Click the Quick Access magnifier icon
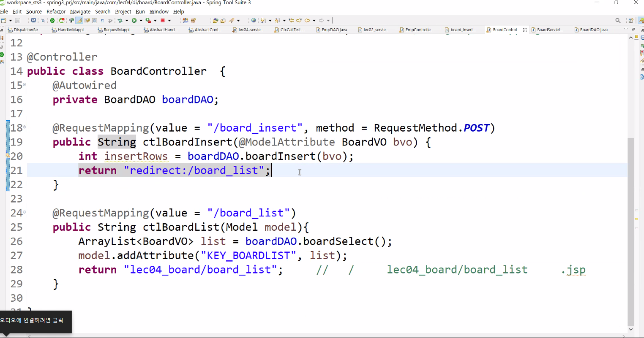This screenshot has width=644, height=338. 618,20
